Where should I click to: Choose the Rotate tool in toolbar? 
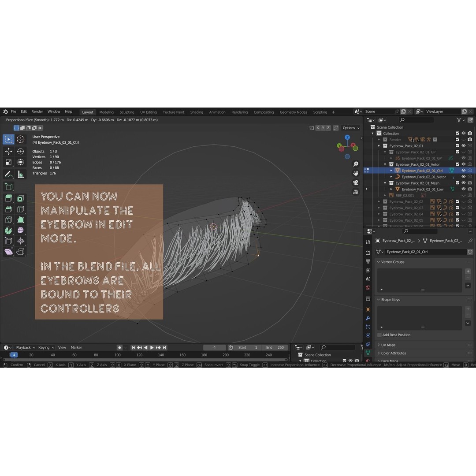(x=21, y=151)
